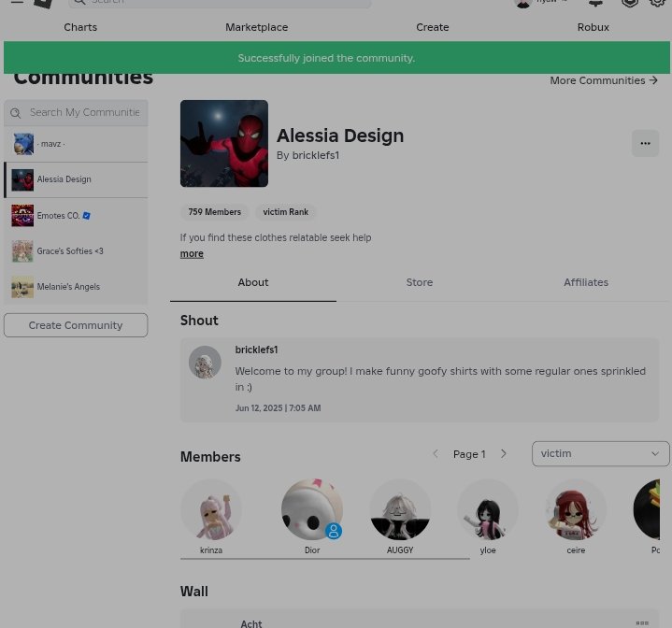The height and width of the screenshot is (628, 672).
Task: Select the Emotes CO. community
Action: point(76,216)
